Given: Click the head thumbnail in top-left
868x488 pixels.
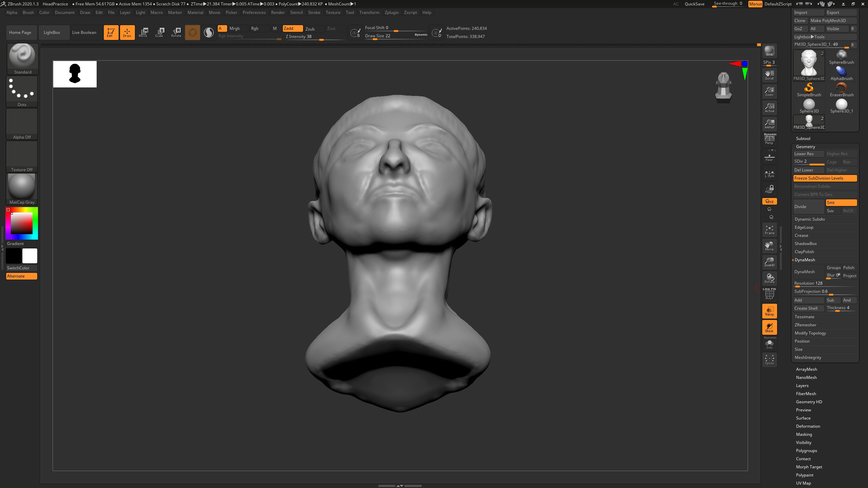Looking at the screenshot, I should tap(75, 73).
